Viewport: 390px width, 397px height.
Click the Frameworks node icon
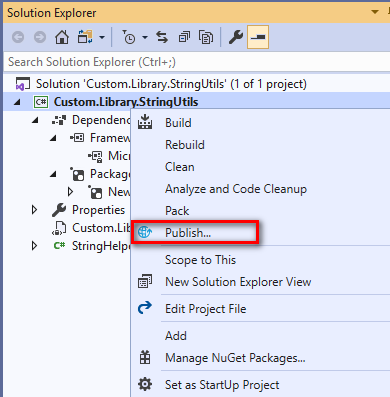coord(77,138)
